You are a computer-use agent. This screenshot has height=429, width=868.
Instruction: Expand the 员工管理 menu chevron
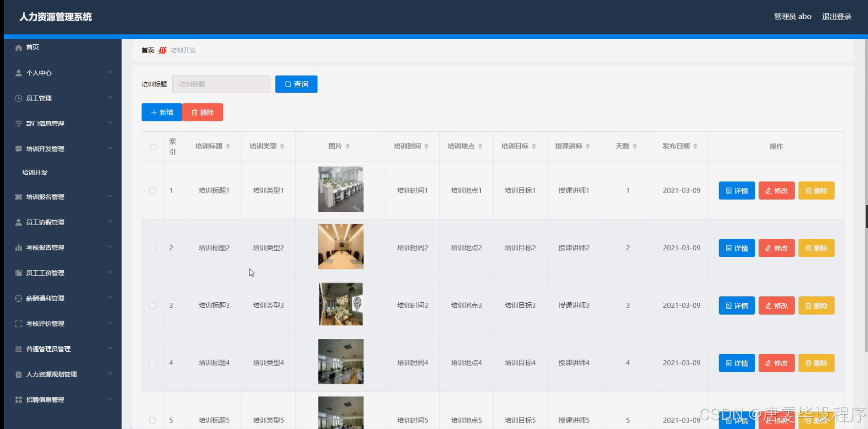[x=110, y=98]
